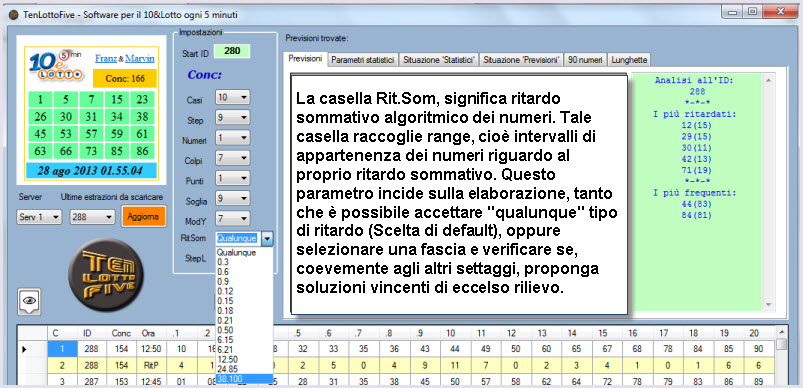The width and height of the screenshot is (803, 388).
Task: Switch to the Previsioni tab
Action: (x=305, y=59)
